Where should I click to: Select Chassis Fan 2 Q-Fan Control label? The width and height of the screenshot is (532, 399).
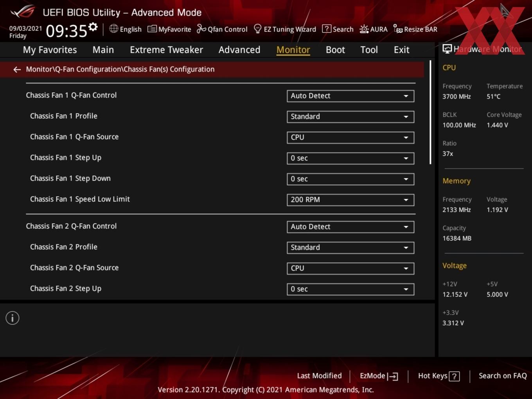tap(71, 226)
